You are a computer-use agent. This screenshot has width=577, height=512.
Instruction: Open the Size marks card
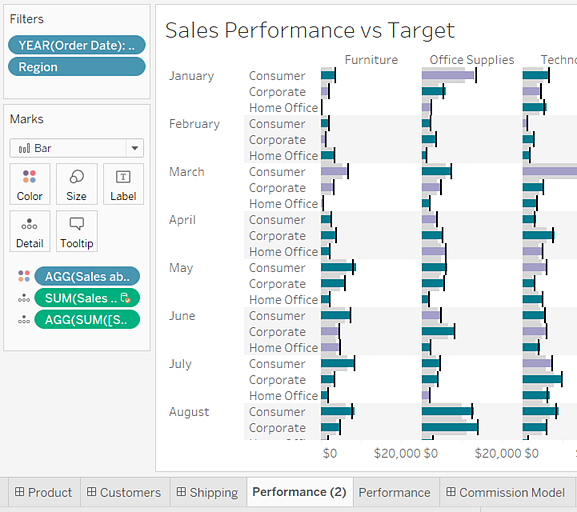point(77,184)
